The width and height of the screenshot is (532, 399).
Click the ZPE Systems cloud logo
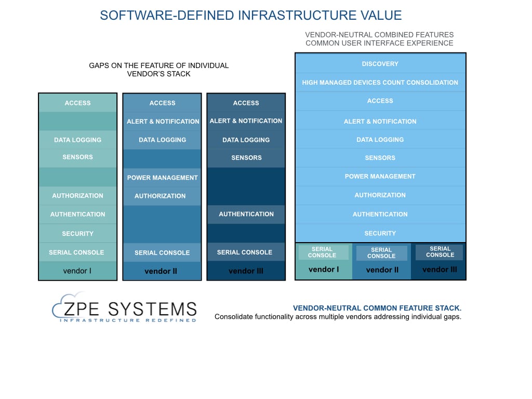pos(125,310)
